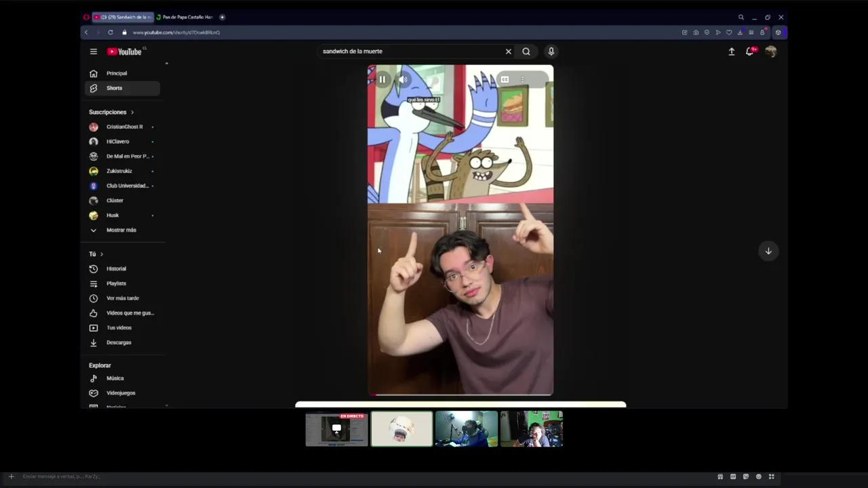868x488 pixels.
Task: Select Shorts in the sidebar
Action: (x=122, y=88)
